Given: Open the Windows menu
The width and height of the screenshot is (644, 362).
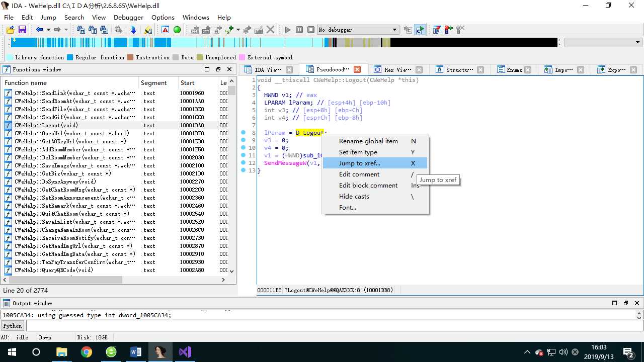Looking at the screenshot, I should [x=196, y=17].
